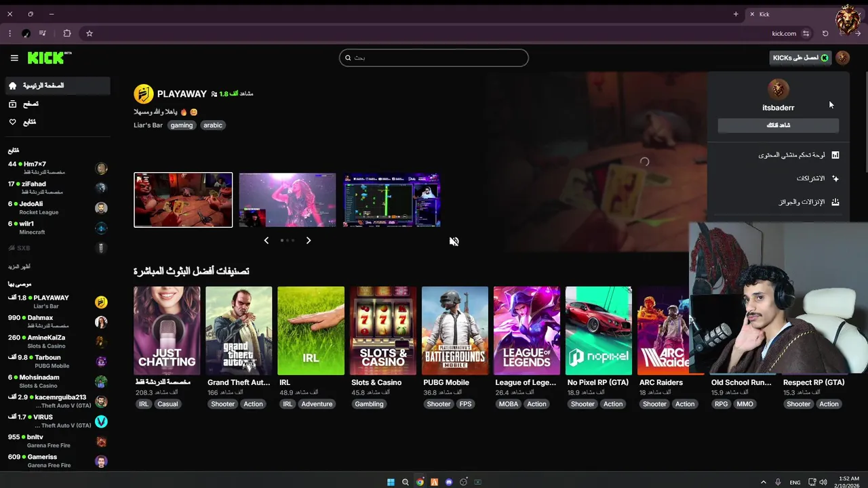The width and height of the screenshot is (868, 488).
Task: Reload the kick.com page
Action: point(825,33)
